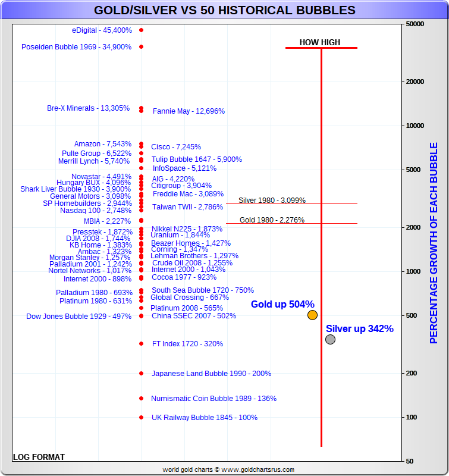Select the Internet 2000 - 1,043% label
This screenshot has width=449, height=476.
pos(189,270)
